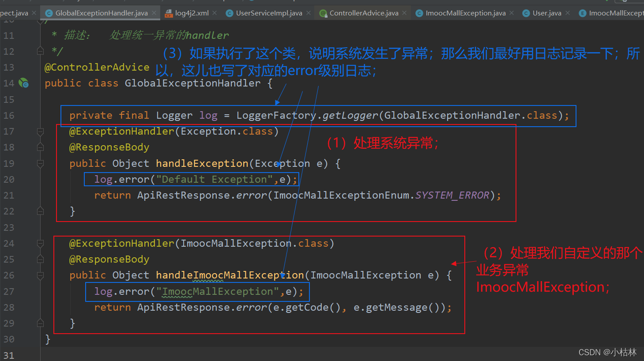Image resolution: width=644 pixels, height=361 pixels.
Task: Click line number 31 in the gutter
Action: tap(8, 355)
